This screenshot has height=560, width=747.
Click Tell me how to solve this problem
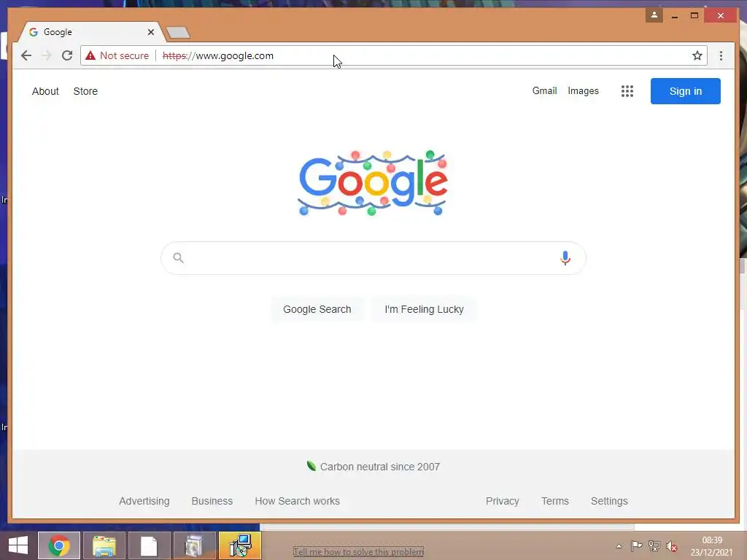pyautogui.click(x=358, y=551)
